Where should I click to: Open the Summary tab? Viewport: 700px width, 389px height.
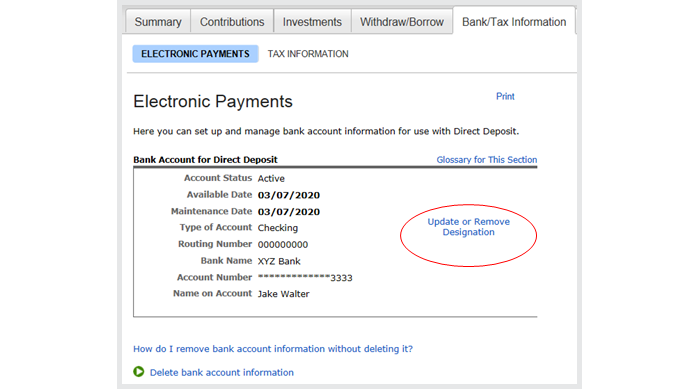pyautogui.click(x=158, y=22)
